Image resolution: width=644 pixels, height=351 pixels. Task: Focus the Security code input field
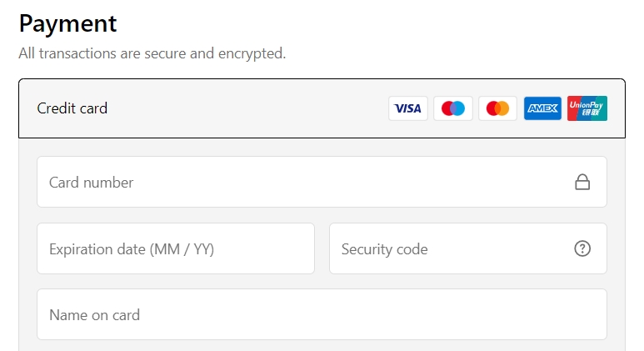468,248
